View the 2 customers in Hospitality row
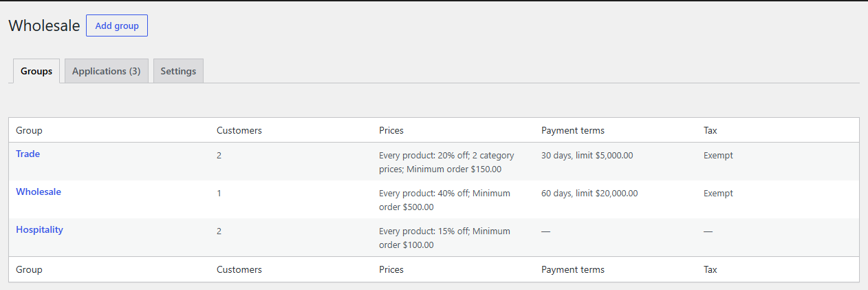The height and width of the screenshot is (290, 868). [x=219, y=231]
